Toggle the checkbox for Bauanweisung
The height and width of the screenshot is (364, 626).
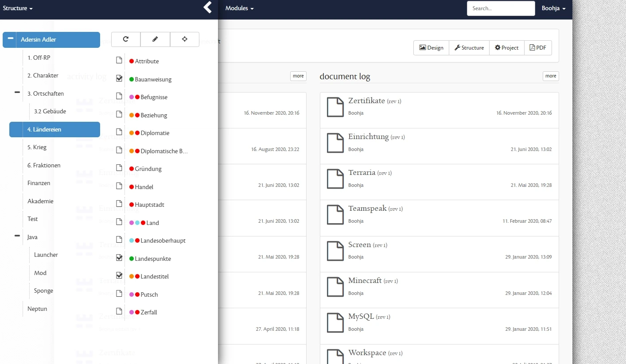[119, 78]
